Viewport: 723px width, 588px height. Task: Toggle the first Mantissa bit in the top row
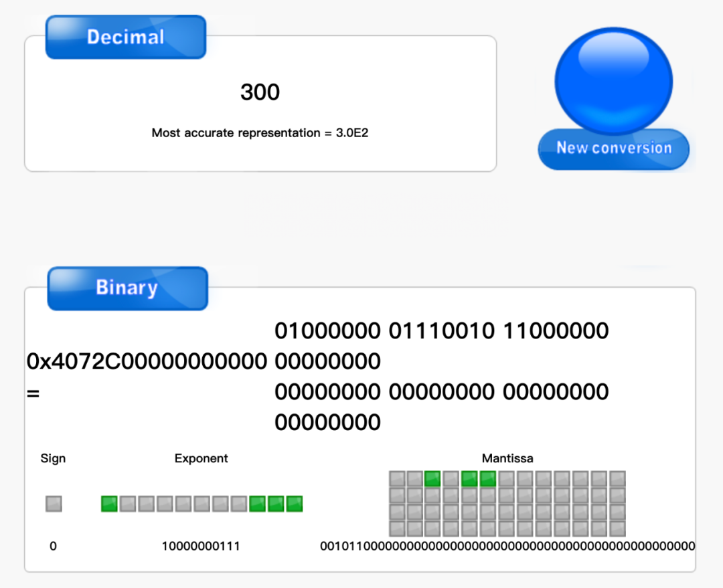[397, 479]
